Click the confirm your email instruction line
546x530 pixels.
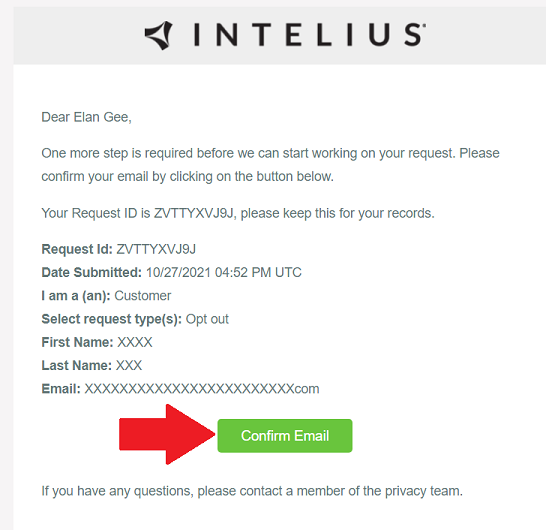tap(188, 177)
